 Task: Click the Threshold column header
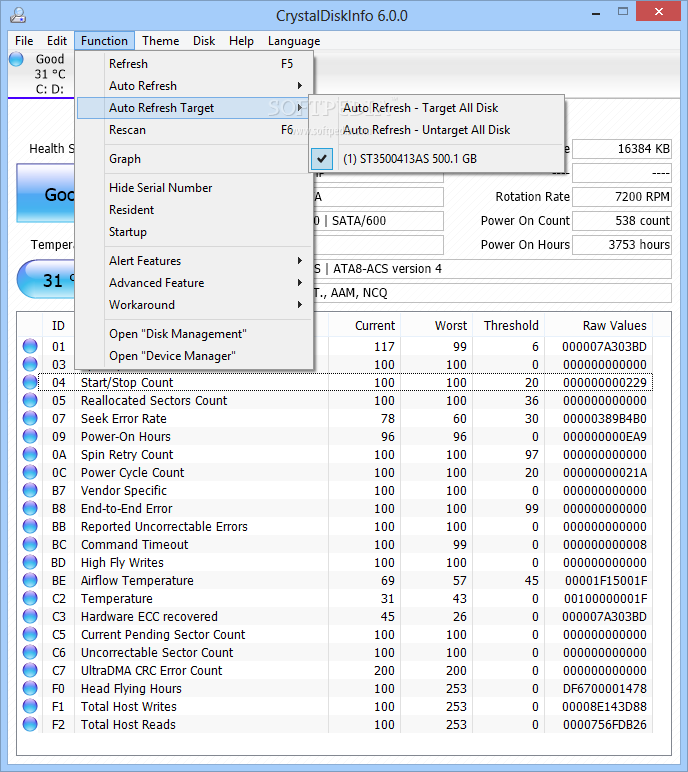(x=511, y=325)
